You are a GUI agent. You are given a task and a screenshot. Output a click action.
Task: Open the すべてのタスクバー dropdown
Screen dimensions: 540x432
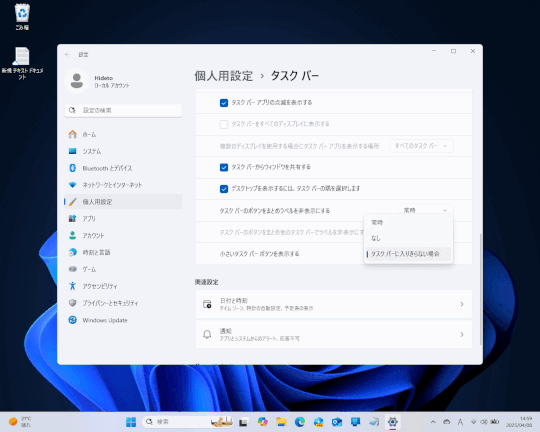click(422, 146)
